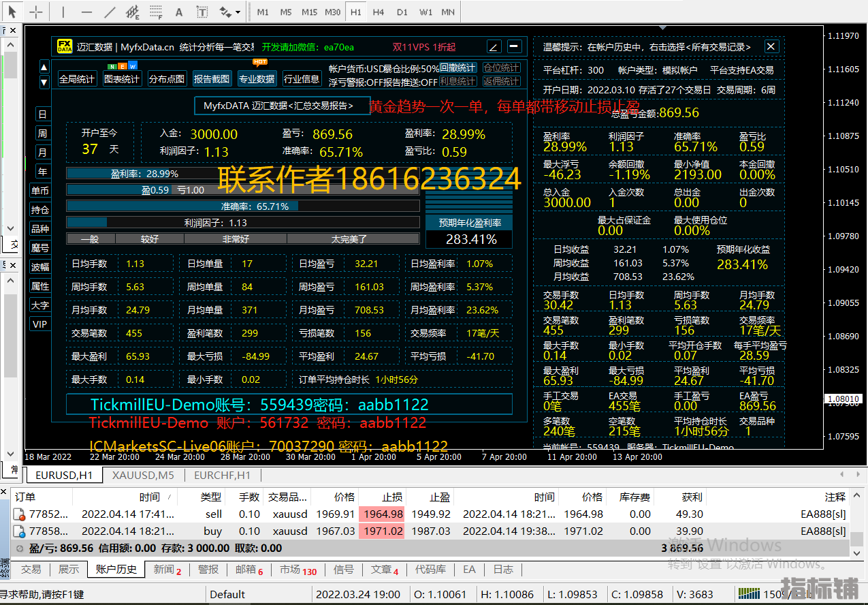The width and height of the screenshot is (868, 605).
Task: Open 全局统计 global statistics
Action: [77, 79]
